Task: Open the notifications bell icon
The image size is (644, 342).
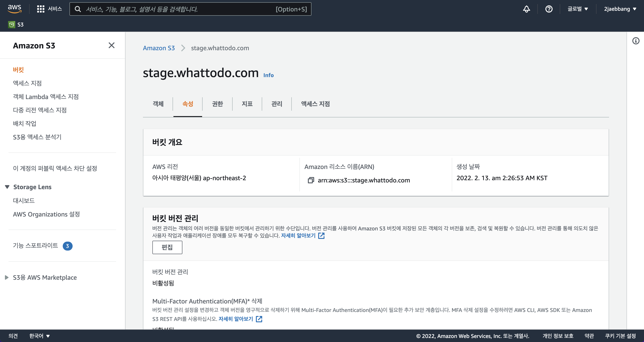Action: point(527,9)
